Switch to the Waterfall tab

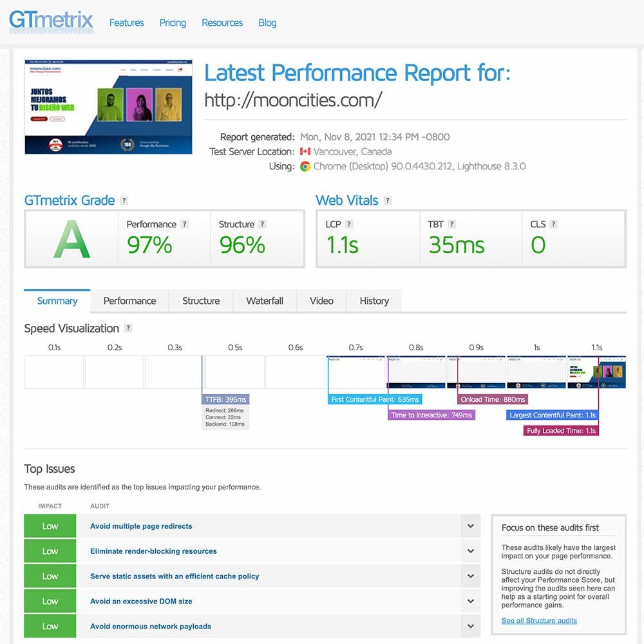[264, 301]
